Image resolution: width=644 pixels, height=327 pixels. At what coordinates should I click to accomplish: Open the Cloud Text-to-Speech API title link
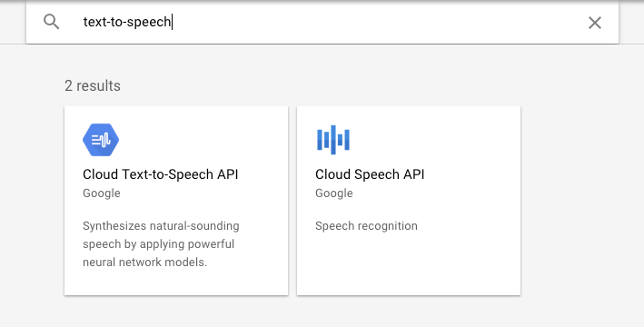pyautogui.click(x=161, y=174)
